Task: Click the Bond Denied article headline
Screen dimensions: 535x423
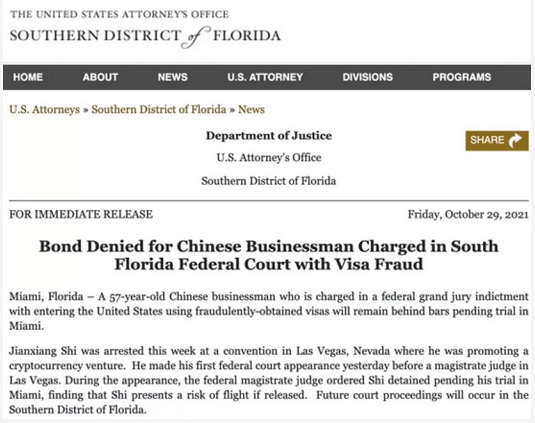Action: 269,255
